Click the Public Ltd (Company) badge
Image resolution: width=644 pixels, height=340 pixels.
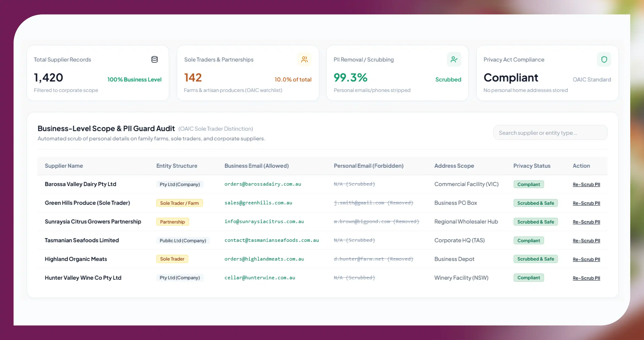pyautogui.click(x=183, y=241)
